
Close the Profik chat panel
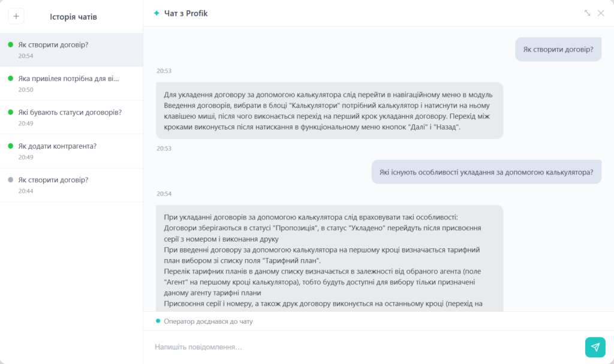(x=601, y=13)
